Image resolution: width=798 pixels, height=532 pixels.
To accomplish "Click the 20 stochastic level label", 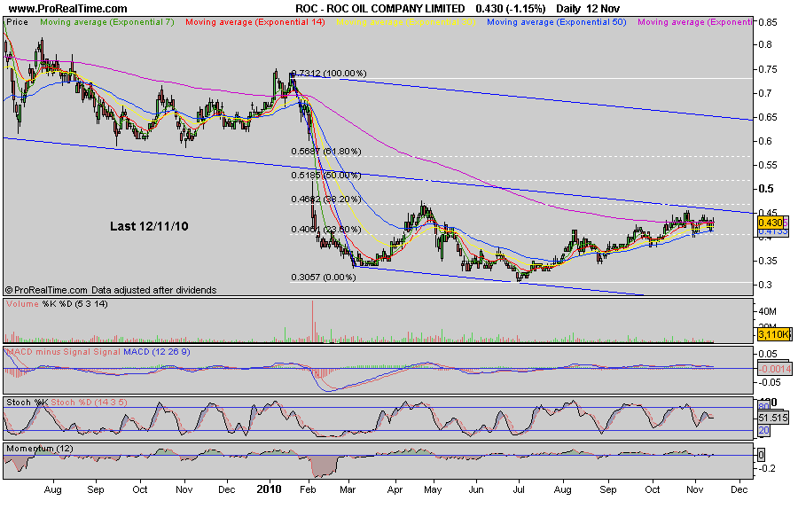I will point(763,431).
